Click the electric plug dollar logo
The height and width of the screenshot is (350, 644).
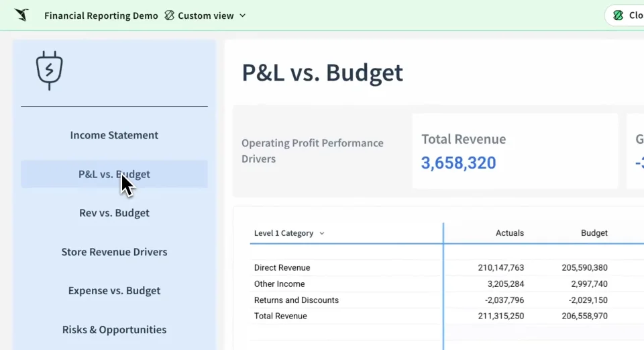[x=50, y=70]
